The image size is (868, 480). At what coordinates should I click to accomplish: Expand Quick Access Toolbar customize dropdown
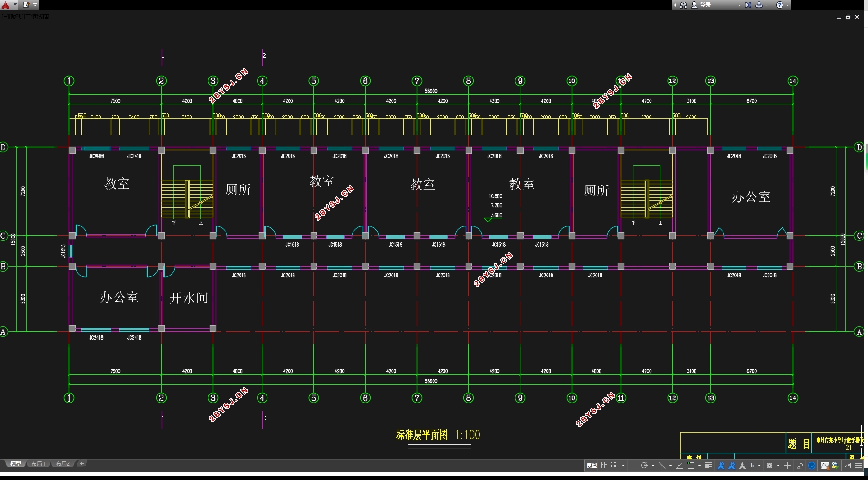point(35,5)
